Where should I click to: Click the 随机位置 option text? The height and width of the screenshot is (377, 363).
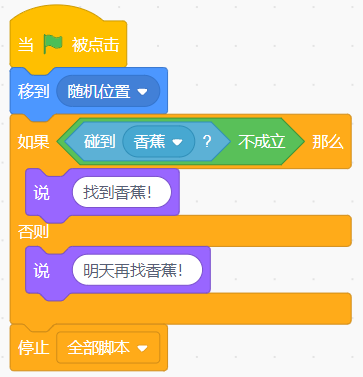99,91
